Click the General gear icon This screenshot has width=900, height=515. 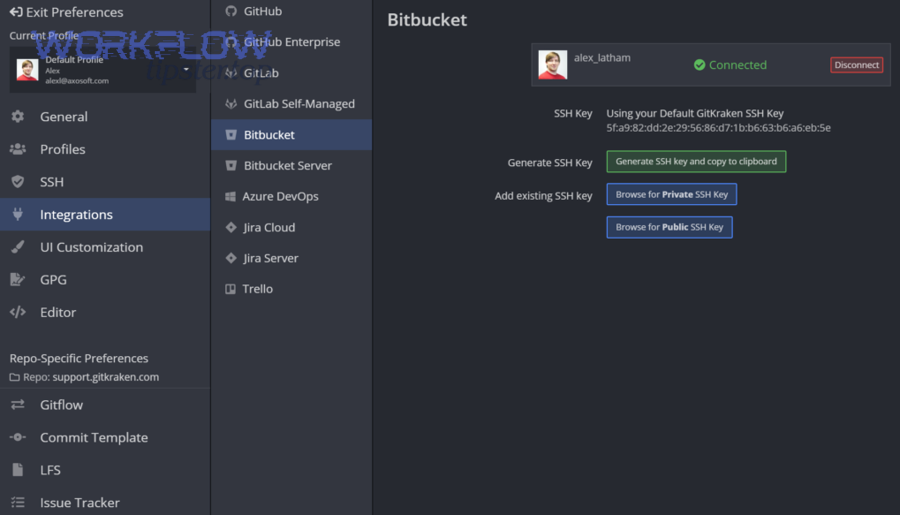click(x=18, y=117)
